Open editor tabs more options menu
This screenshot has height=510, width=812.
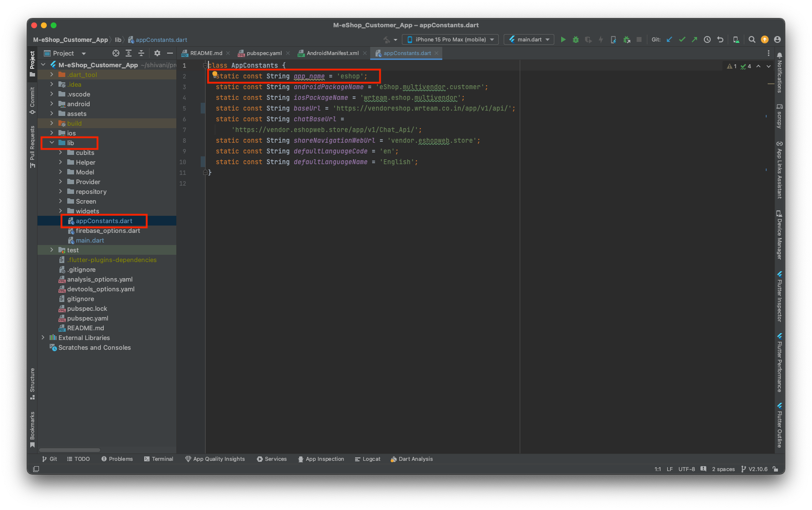769,53
